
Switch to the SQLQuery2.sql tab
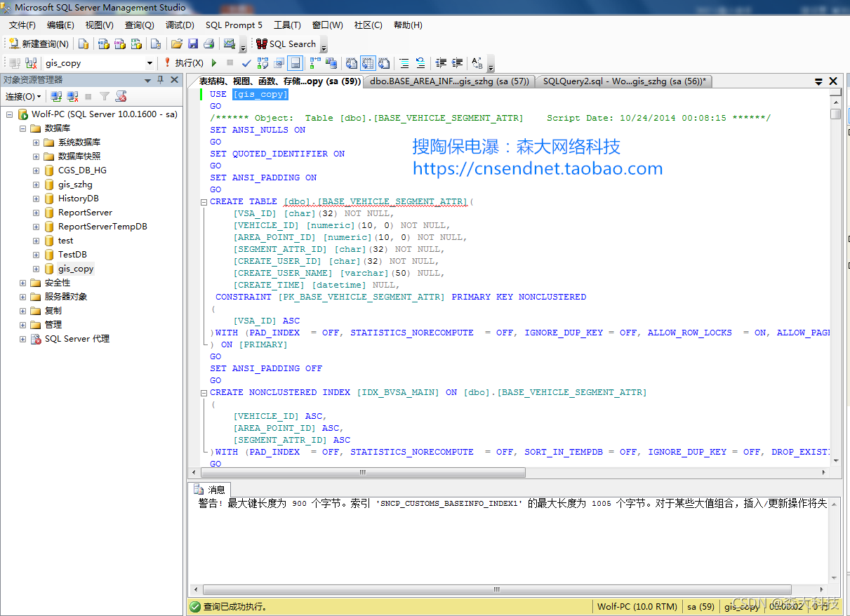[625, 81]
